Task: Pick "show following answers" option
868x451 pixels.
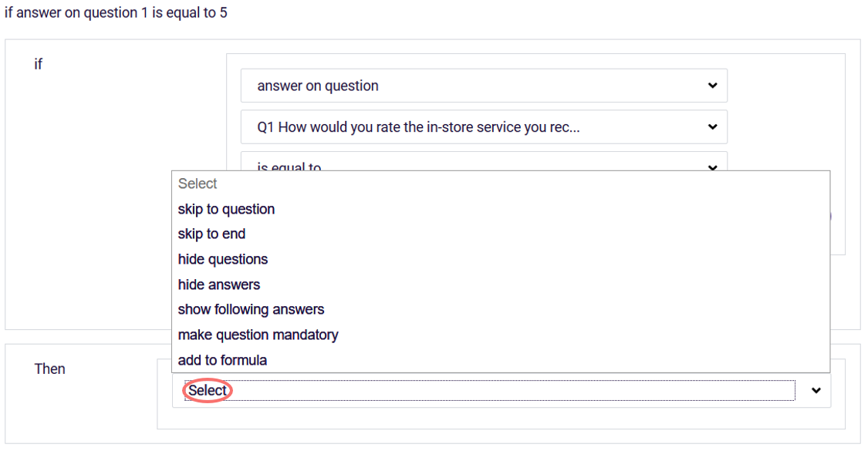Action: click(251, 309)
